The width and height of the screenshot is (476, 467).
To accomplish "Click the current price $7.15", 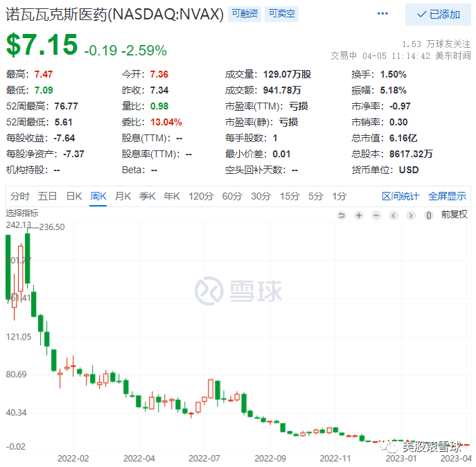I will coord(42,44).
